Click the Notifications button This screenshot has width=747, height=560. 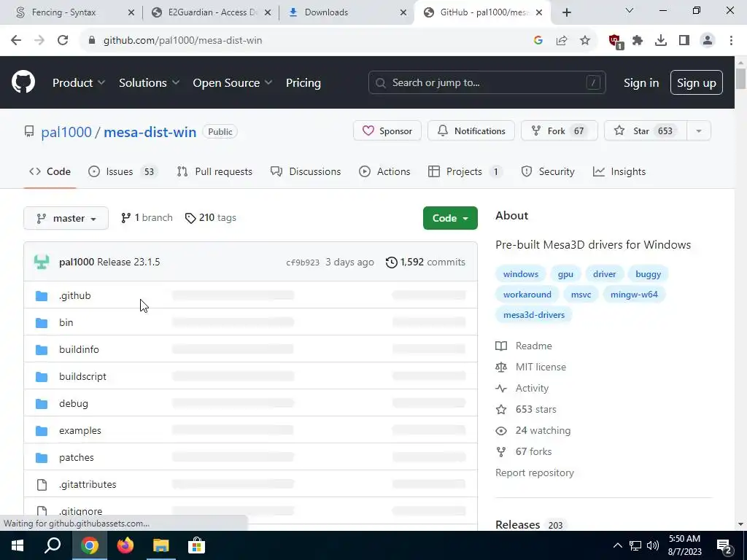(x=471, y=131)
